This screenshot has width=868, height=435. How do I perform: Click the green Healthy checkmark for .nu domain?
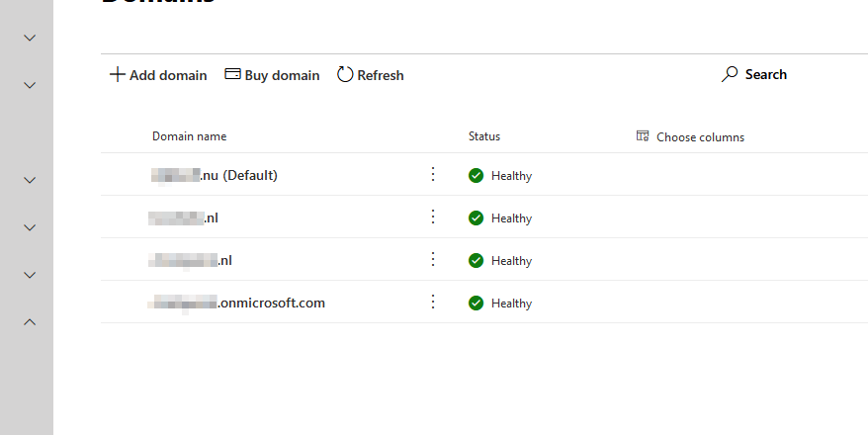pos(476,176)
